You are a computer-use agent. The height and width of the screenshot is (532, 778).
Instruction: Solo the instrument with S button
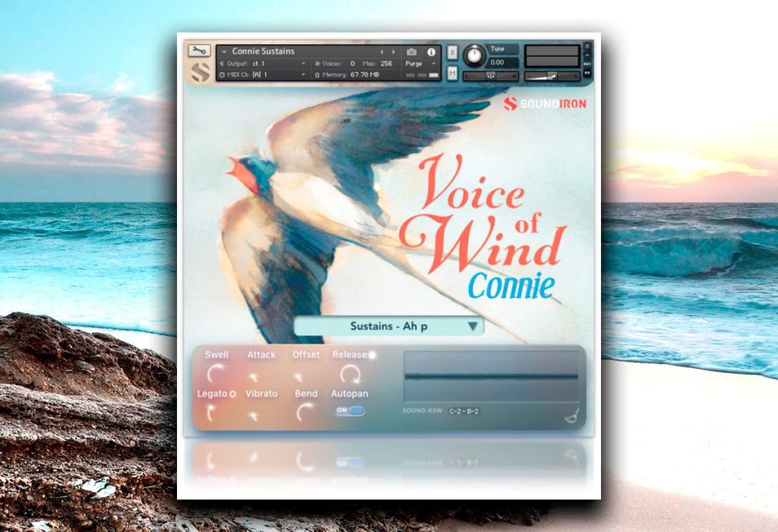pyautogui.click(x=452, y=52)
